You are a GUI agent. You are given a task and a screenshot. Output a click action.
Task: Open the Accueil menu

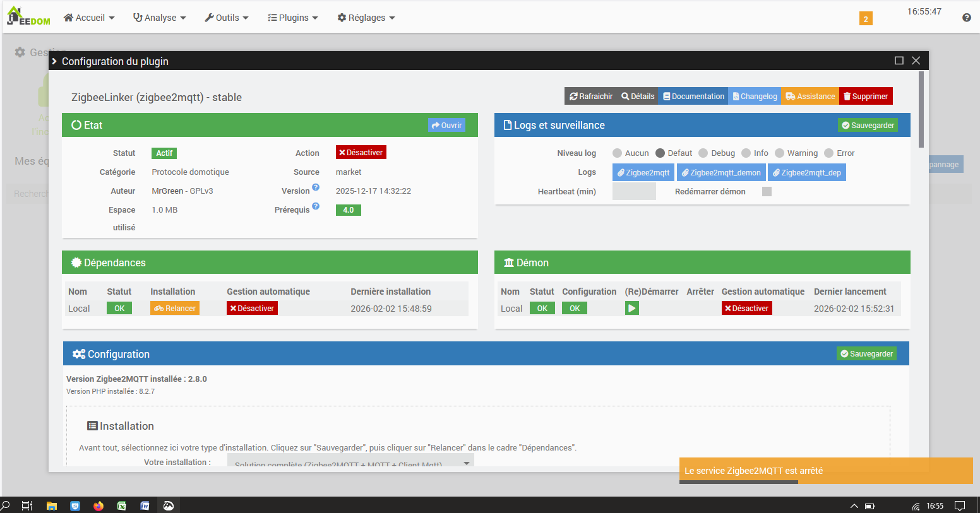click(x=89, y=18)
